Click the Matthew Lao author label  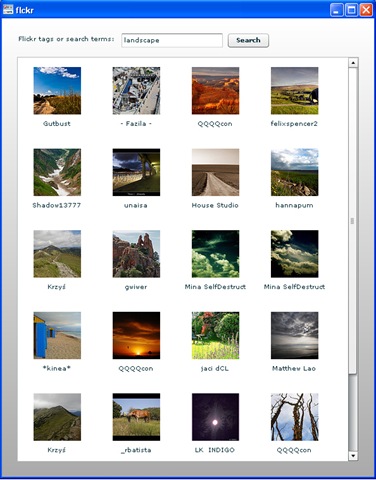(x=294, y=368)
